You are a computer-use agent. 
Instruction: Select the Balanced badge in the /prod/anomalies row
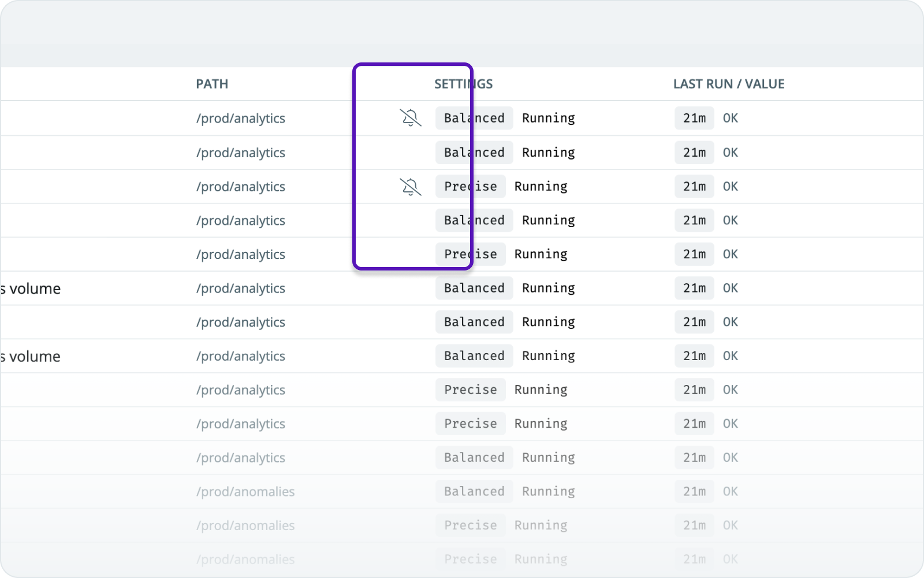[x=474, y=491]
